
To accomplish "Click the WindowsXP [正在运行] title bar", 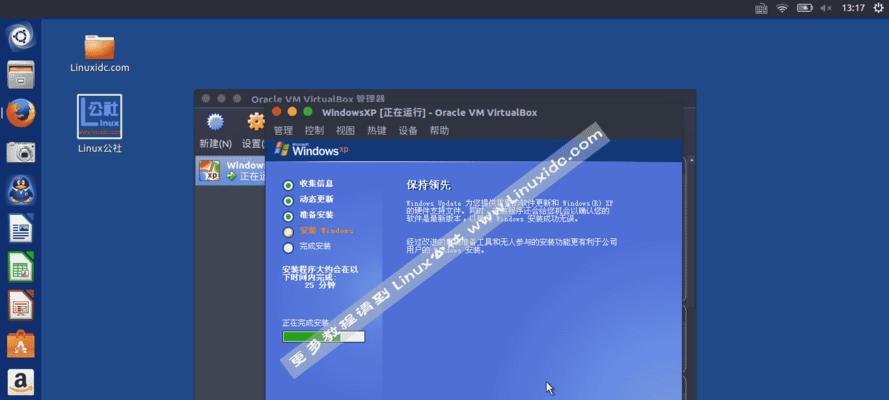I will 429,112.
